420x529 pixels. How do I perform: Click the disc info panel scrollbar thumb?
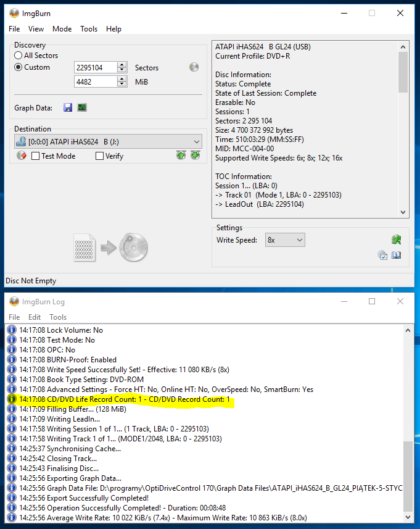pyautogui.click(x=403, y=72)
